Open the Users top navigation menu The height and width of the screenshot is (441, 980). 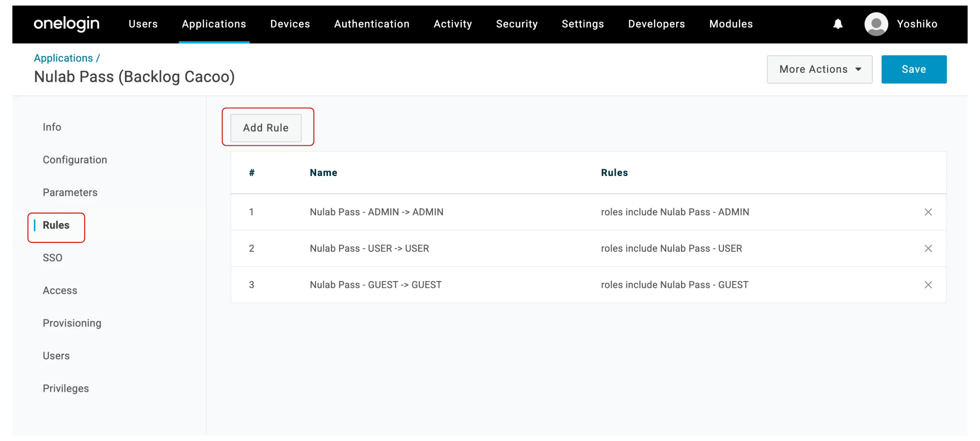143,24
